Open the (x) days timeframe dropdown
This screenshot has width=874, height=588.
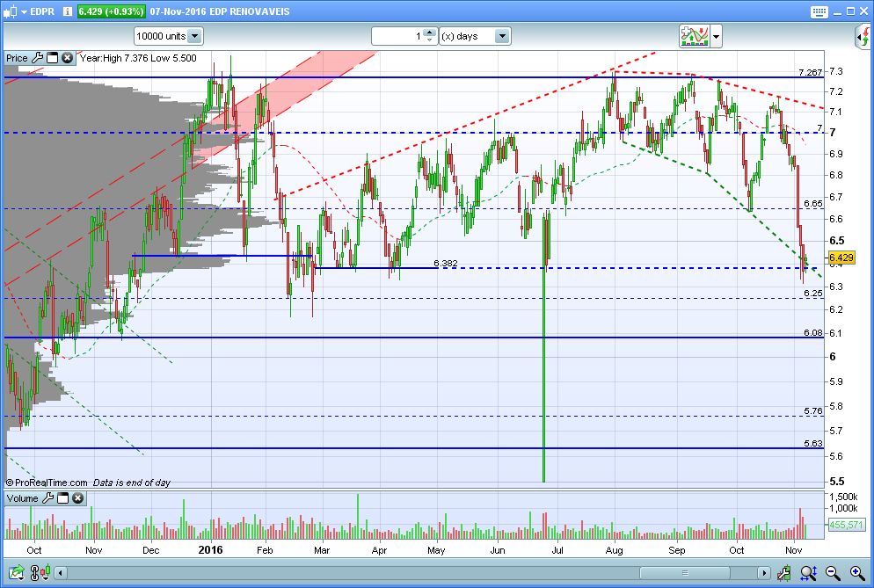pyautogui.click(x=475, y=36)
